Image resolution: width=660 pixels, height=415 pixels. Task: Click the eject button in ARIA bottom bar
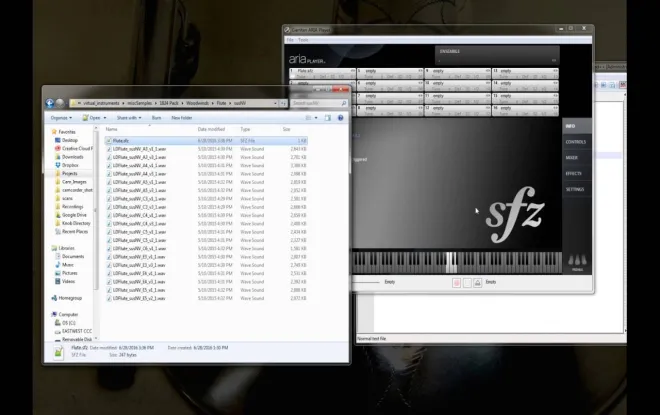(477, 283)
